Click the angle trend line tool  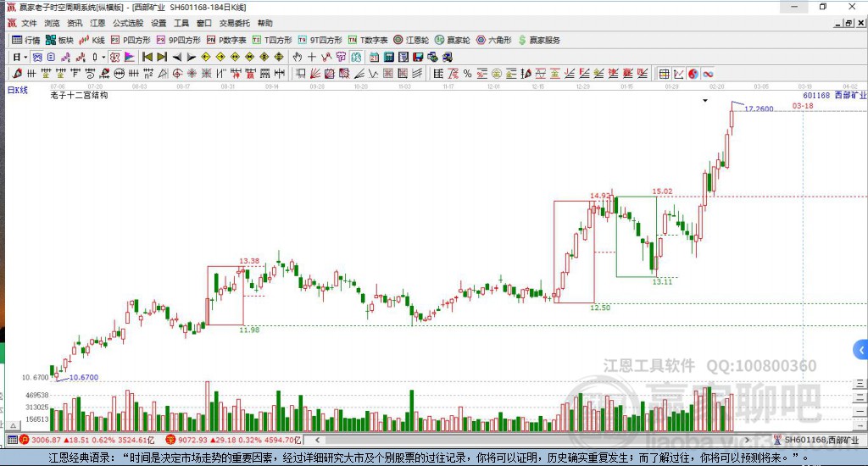pyautogui.click(x=359, y=74)
